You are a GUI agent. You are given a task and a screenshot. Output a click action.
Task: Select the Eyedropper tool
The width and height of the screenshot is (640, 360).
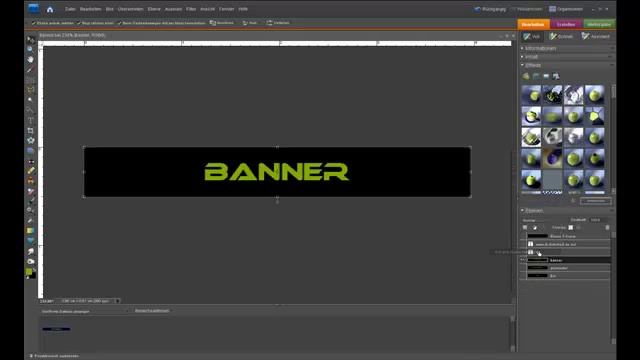(x=31, y=69)
